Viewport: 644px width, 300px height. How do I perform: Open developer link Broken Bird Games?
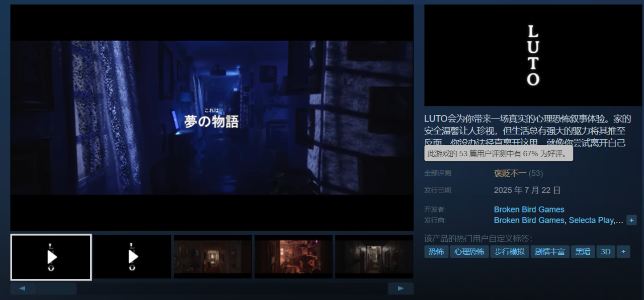click(529, 210)
